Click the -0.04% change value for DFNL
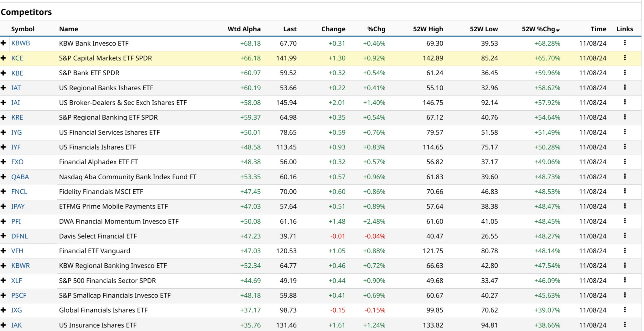 pos(375,236)
